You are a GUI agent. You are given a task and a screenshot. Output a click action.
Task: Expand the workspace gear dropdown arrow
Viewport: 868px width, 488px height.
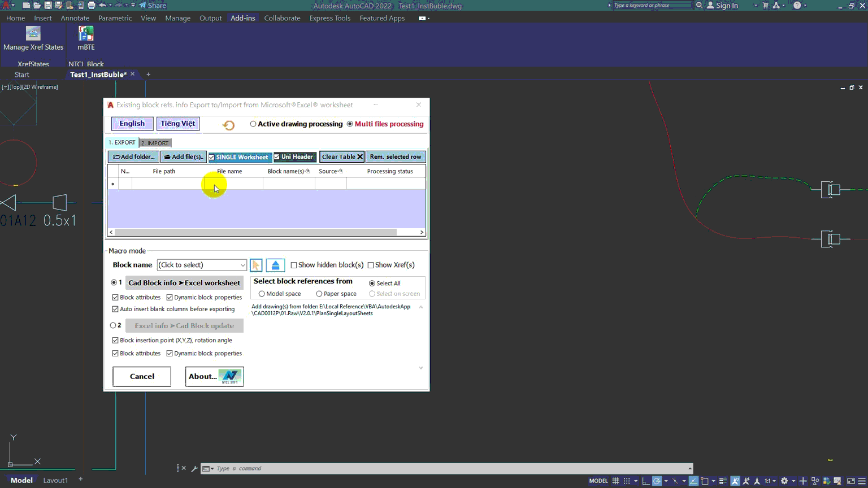(x=793, y=481)
